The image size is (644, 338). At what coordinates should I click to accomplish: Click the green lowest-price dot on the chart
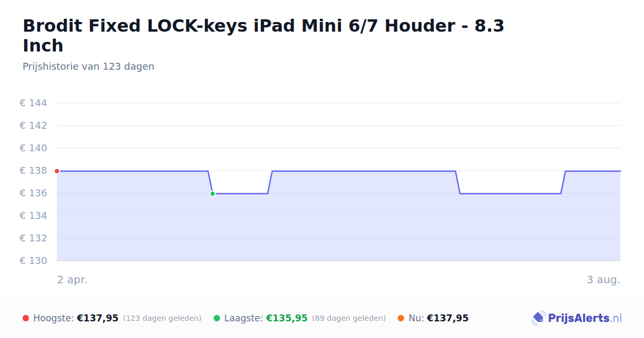(x=213, y=194)
